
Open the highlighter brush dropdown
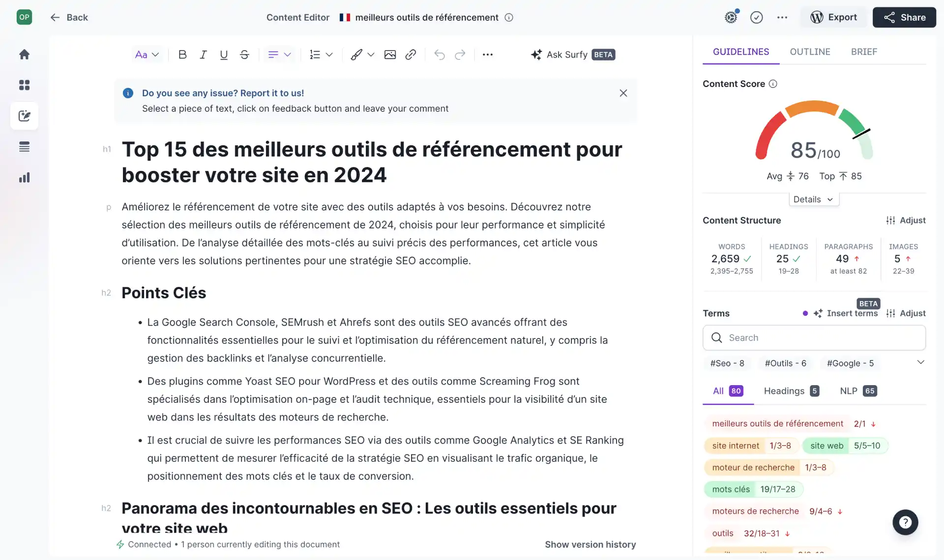tap(362, 55)
